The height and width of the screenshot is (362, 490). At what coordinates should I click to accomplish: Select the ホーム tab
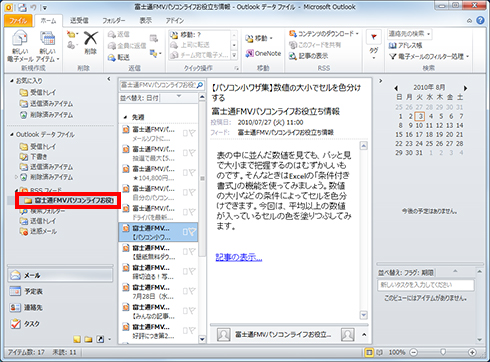pyautogui.click(x=48, y=21)
